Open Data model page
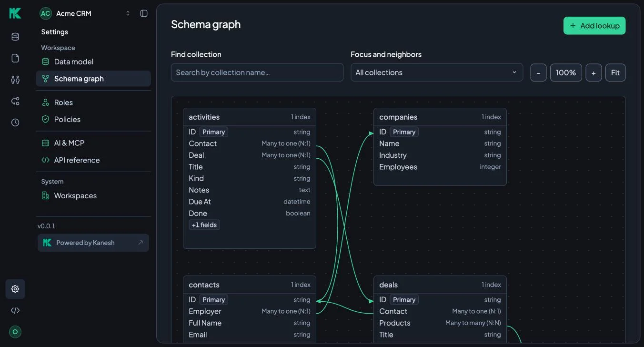 coord(93,61)
